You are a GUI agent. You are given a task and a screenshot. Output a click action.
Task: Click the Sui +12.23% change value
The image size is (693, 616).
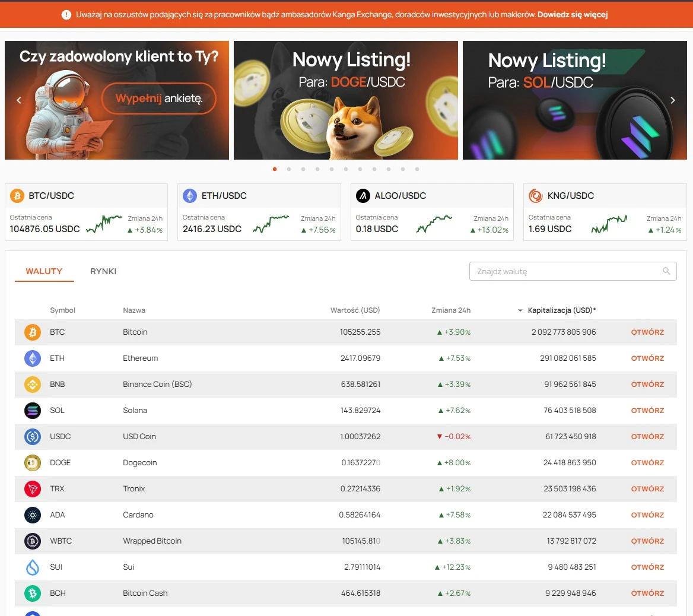point(453,567)
